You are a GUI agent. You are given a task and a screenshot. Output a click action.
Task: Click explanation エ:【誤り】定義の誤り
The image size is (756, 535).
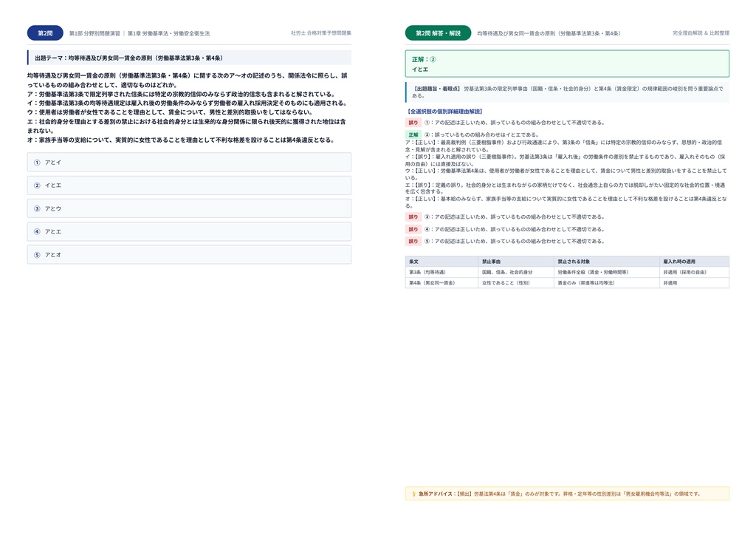pos(565,188)
